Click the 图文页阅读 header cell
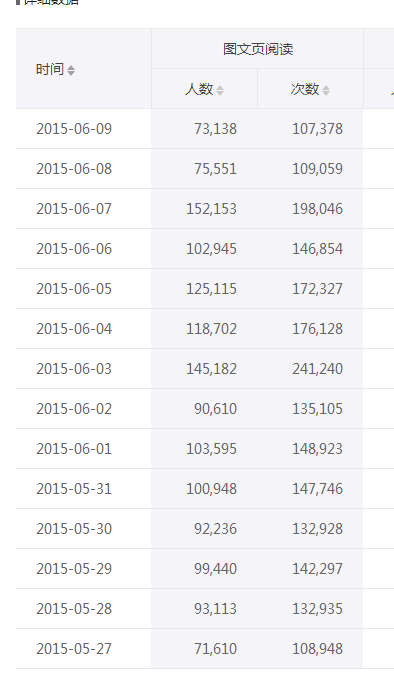Viewport: 394px width, 674px height. coord(257,49)
